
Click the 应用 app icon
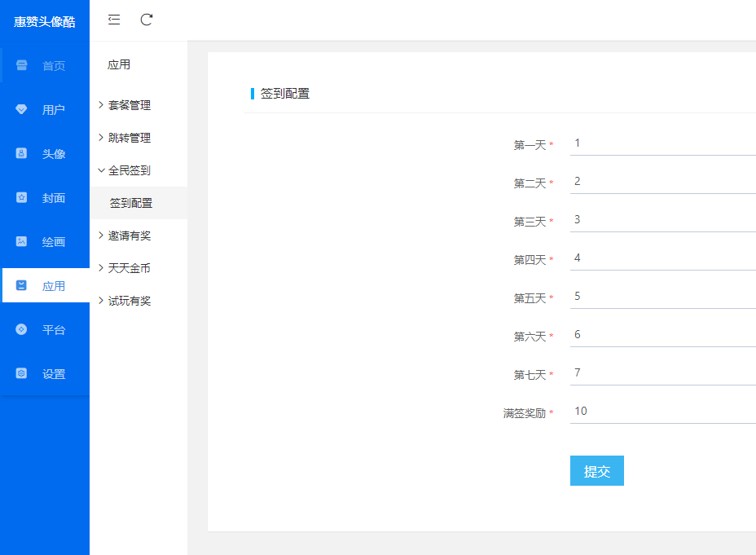click(x=21, y=285)
